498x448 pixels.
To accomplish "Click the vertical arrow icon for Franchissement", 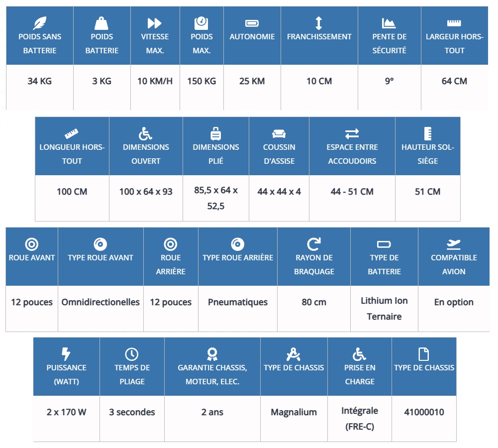I will (x=319, y=23).
